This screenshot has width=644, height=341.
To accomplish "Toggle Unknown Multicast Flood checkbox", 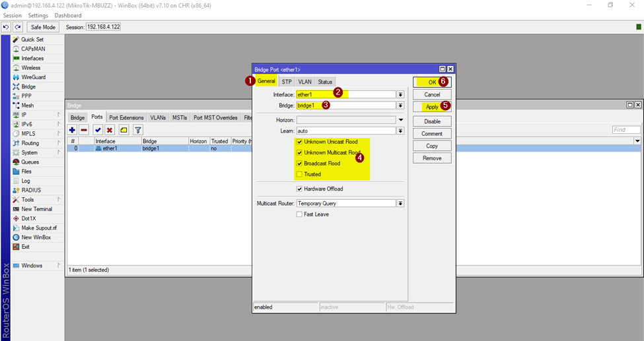I will coord(299,152).
